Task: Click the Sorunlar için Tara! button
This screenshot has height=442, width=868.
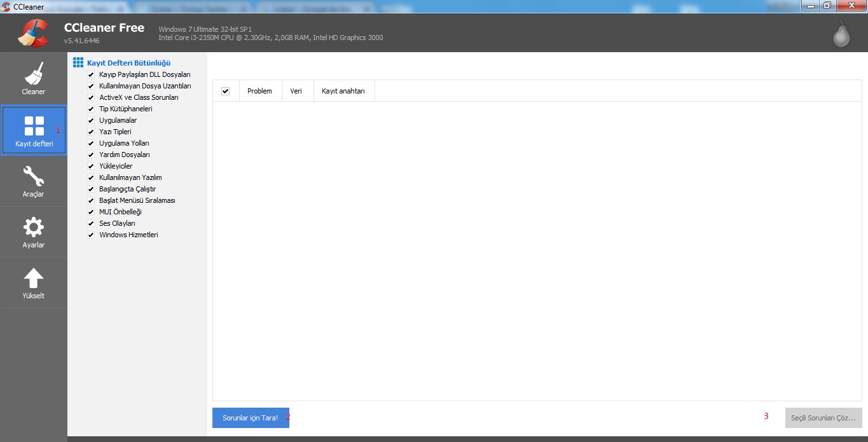Action: (251, 418)
